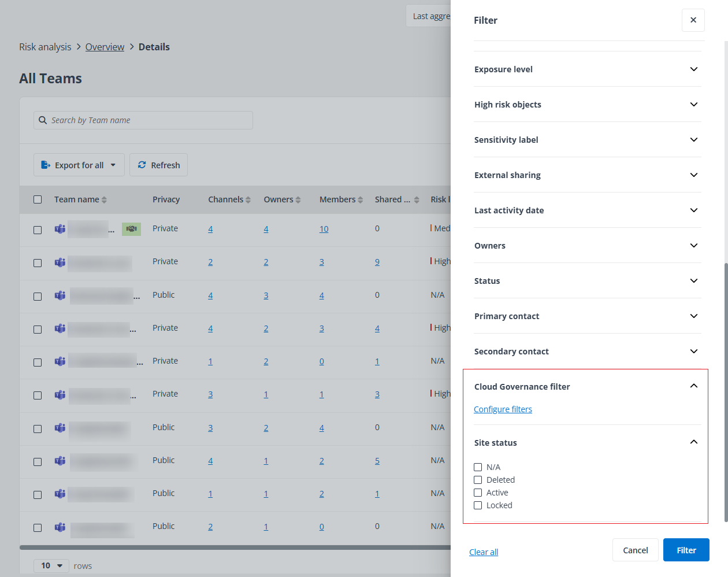Open the Configure filters link
Screen dimensions: 728x577
click(x=503, y=409)
